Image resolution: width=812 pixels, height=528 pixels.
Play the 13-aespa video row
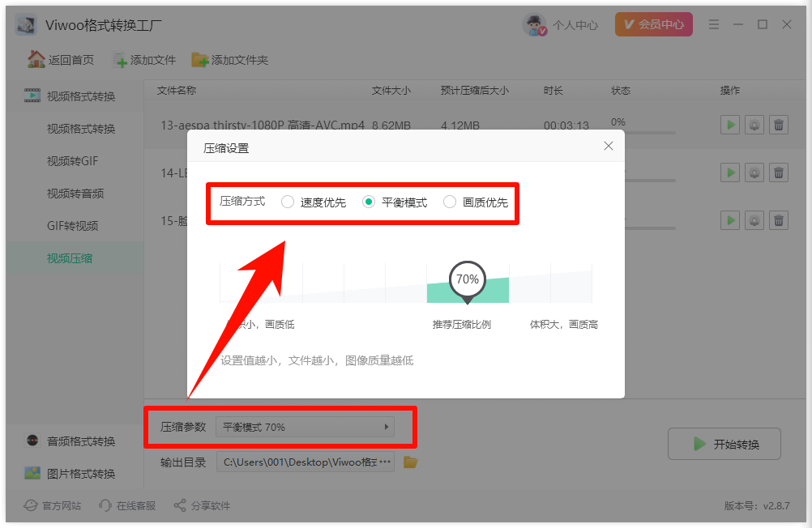(730, 125)
